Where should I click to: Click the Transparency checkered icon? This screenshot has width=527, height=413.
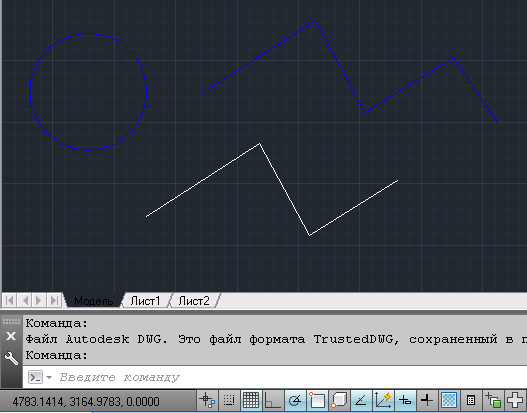449,401
